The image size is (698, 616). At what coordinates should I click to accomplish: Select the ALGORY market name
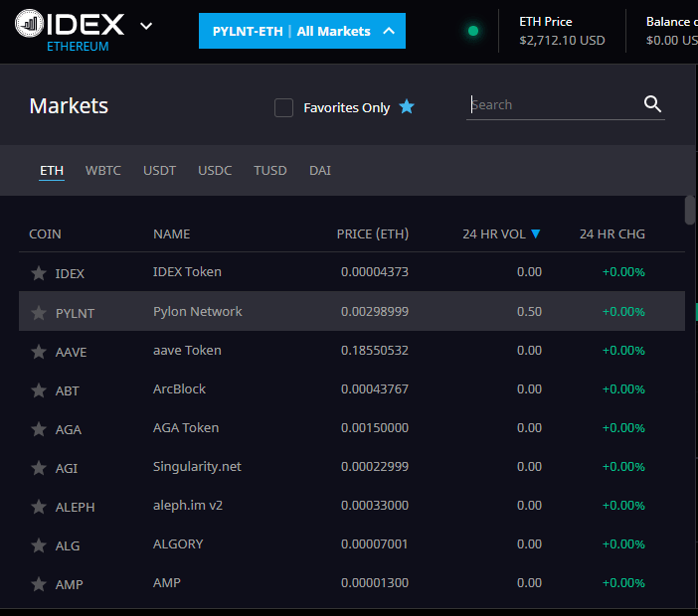pos(178,543)
